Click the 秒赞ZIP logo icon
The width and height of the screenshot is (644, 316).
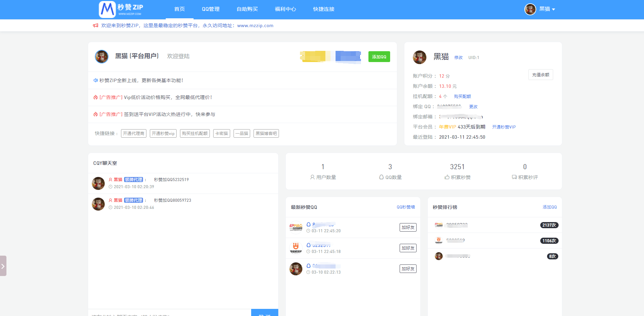pos(107,9)
